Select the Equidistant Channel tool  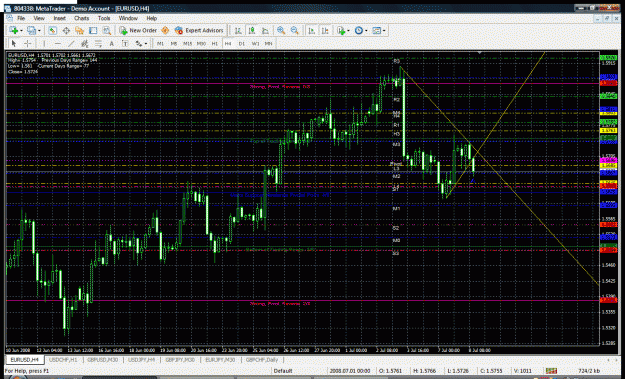pyautogui.click(x=85, y=43)
